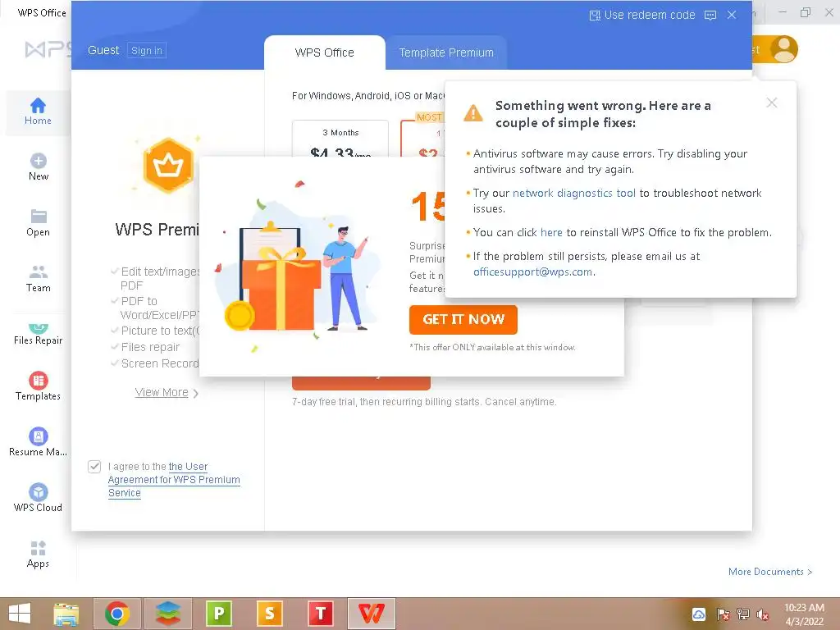Open the network diagnostics tool link
Viewport: 840px width, 630px height.
573,193
